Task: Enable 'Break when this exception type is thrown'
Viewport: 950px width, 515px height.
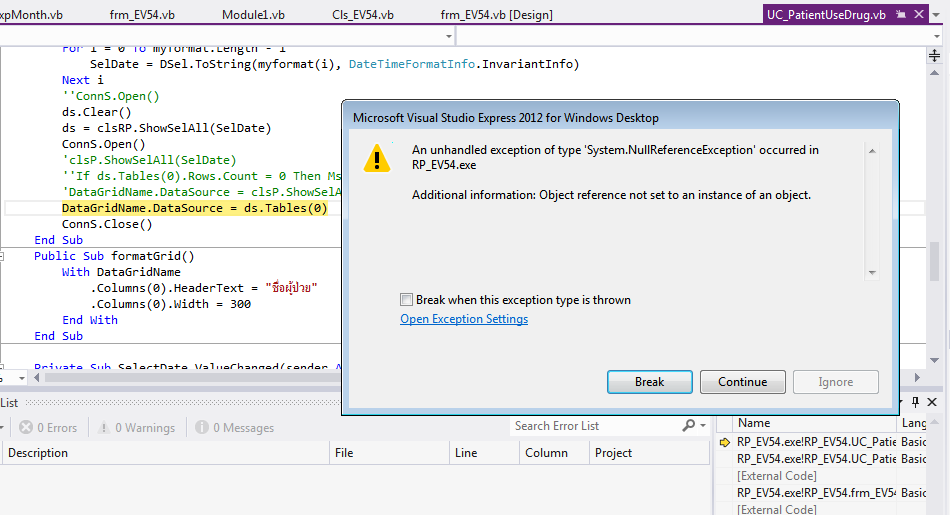Action: pyautogui.click(x=406, y=300)
